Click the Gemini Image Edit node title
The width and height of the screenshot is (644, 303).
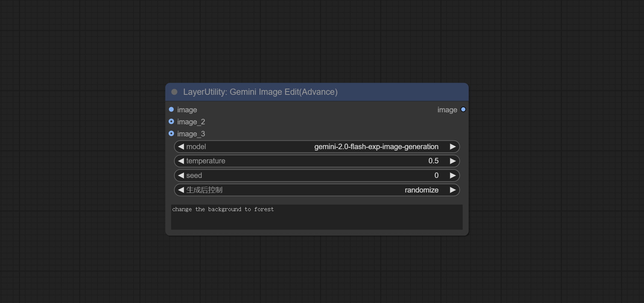[260, 92]
